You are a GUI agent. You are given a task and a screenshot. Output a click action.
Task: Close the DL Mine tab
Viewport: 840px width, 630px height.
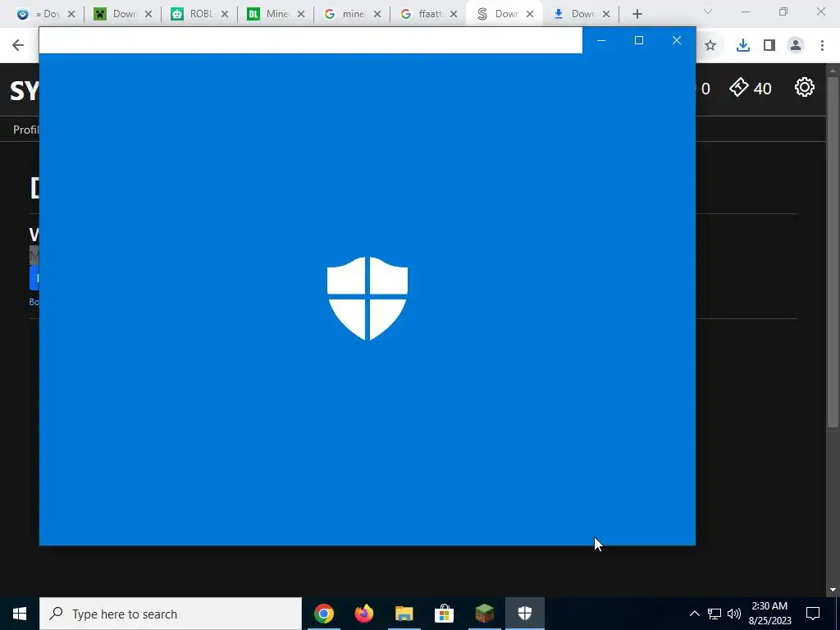point(301,14)
